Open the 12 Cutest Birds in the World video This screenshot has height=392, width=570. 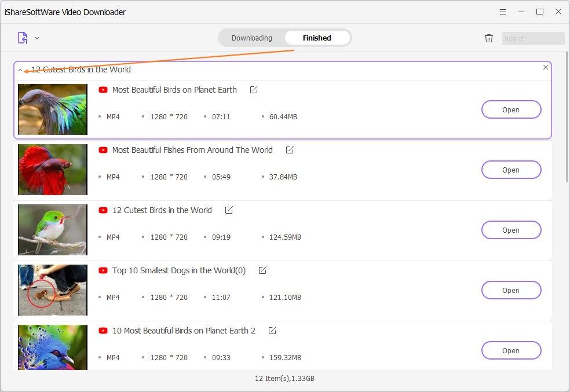point(511,230)
